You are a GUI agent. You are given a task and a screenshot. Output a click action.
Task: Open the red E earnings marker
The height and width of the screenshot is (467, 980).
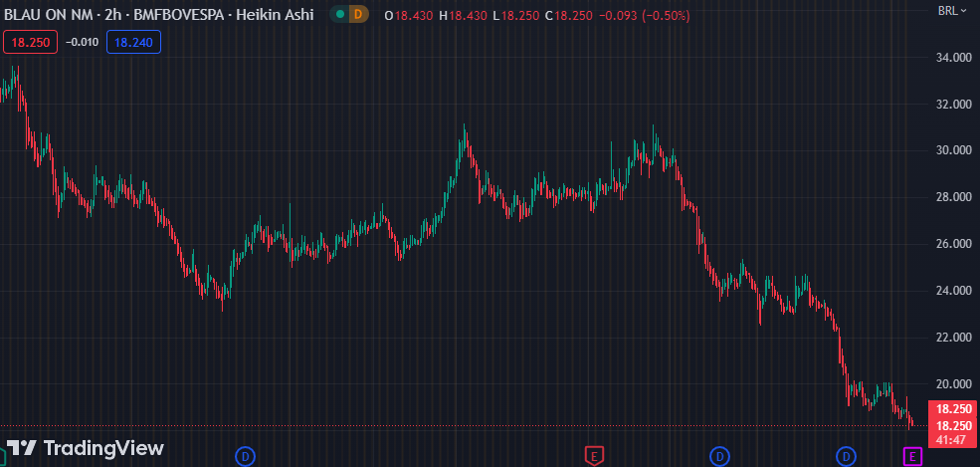594,456
